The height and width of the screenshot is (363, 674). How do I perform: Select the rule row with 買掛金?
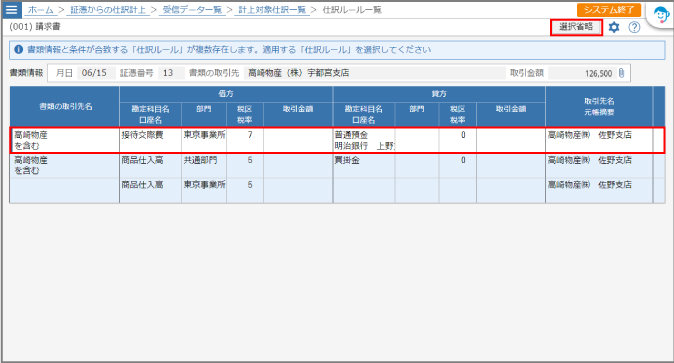pos(337,166)
